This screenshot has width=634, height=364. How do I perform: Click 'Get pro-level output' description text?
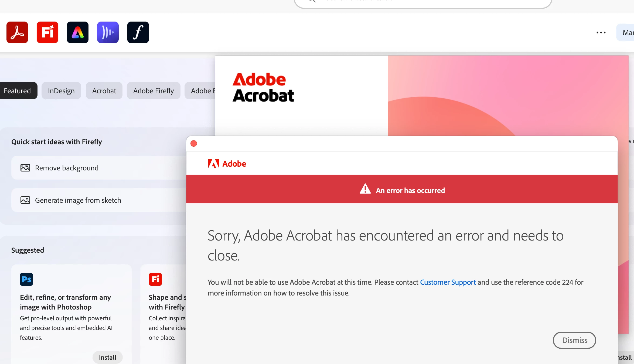[x=66, y=328]
